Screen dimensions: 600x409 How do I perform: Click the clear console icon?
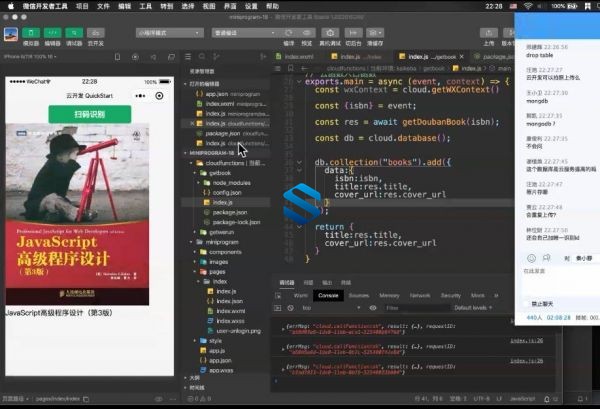pyautogui.click(x=290, y=308)
